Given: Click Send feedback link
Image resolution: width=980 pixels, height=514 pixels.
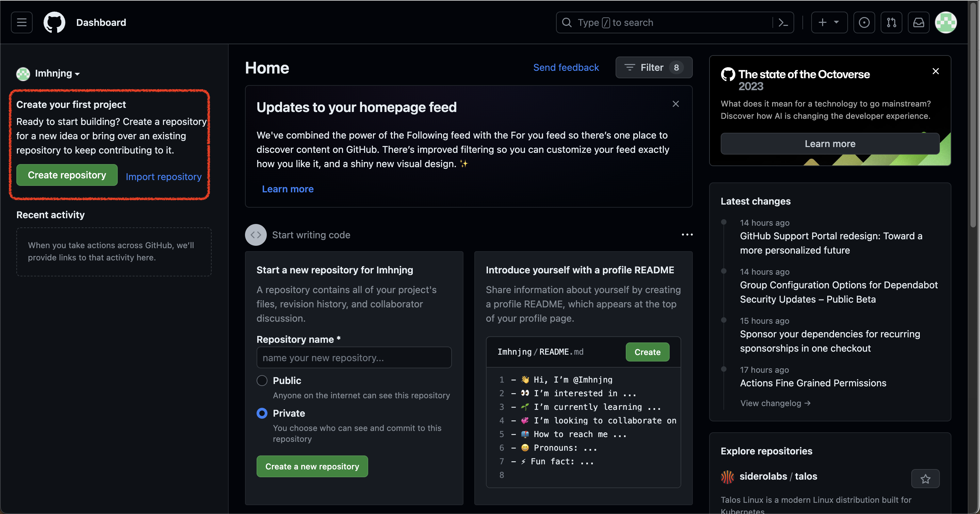Looking at the screenshot, I should click(x=566, y=67).
